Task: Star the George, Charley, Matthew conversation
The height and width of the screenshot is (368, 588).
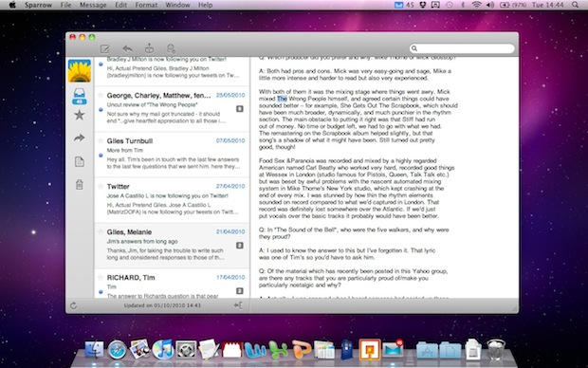Action: click(x=101, y=95)
